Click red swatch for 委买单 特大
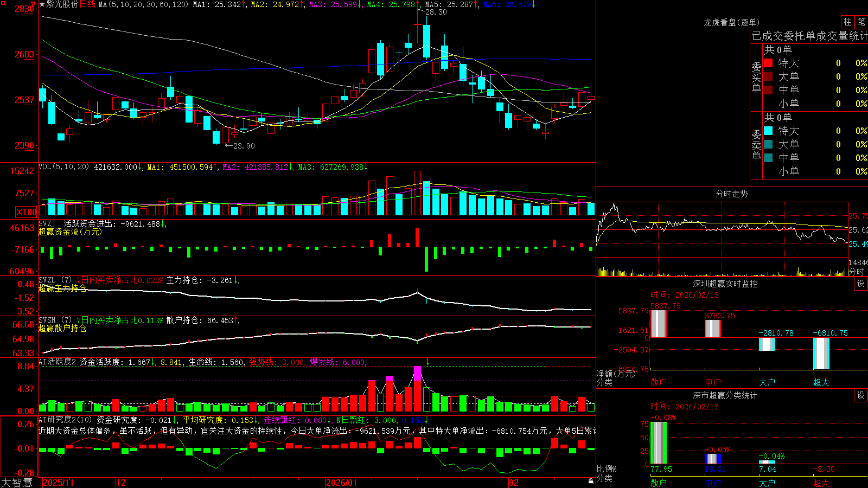Viewport: 868px width, 488px height. [x=768, y=63]
